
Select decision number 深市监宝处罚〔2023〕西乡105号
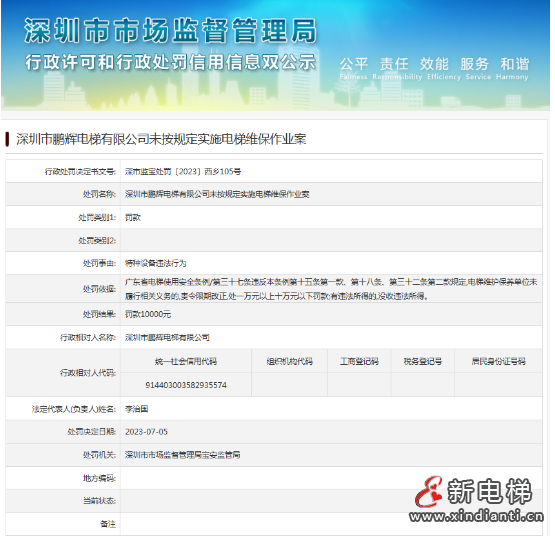(x=183, y=172)
